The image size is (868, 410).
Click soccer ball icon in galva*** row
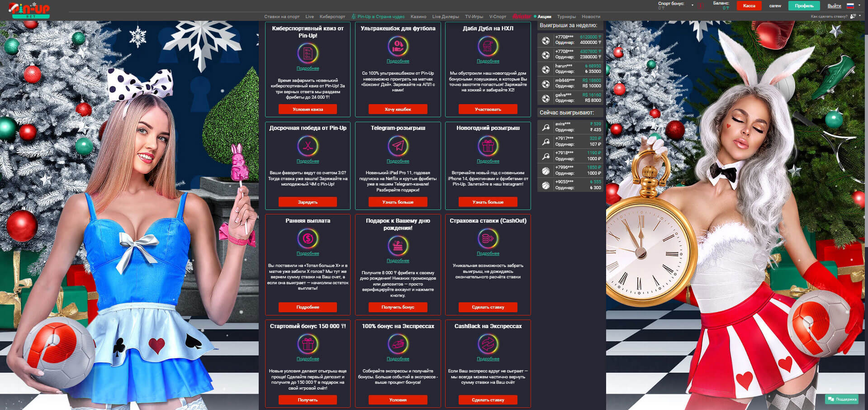click(x=545, y=98)
